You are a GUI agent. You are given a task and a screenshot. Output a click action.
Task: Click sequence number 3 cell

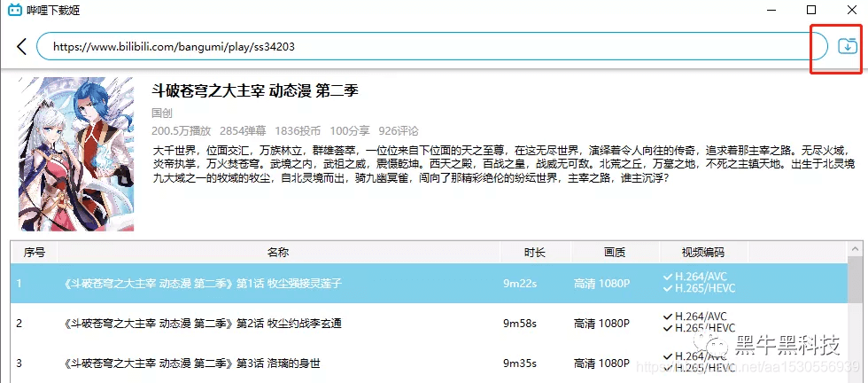tap(19, 363)
